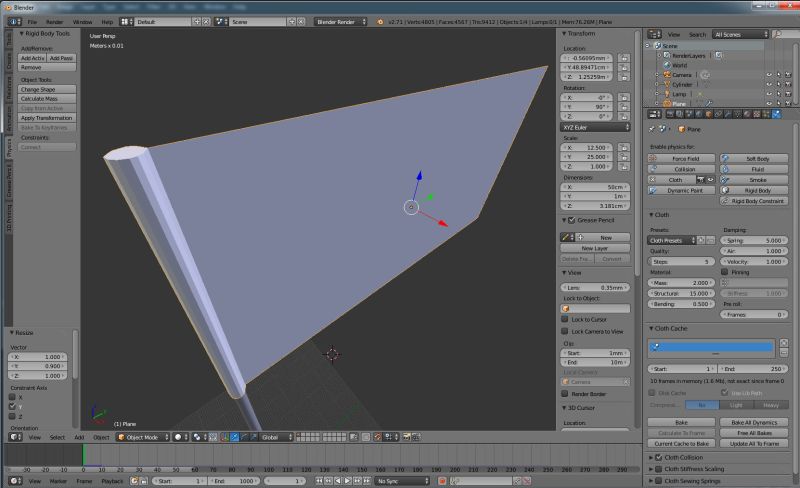This screenshot has height=488, width=800.
Task: Toggle Constraint Axis Y checkbox
Action: pos(12,406)
